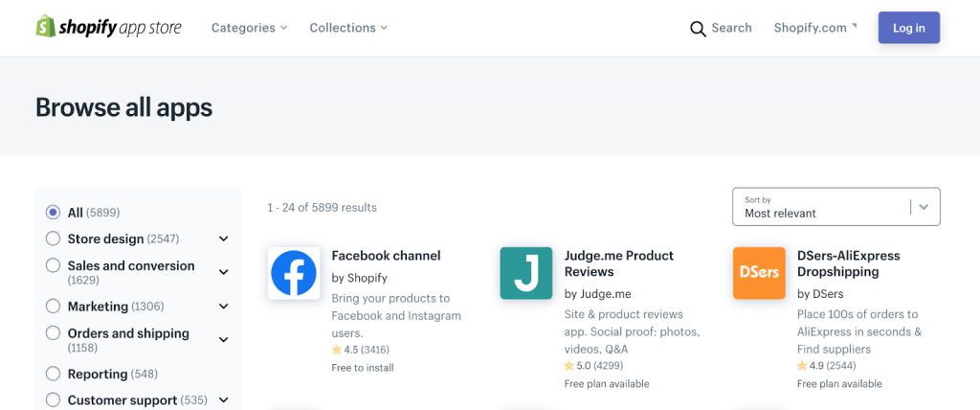Click the Log in button

909,28
